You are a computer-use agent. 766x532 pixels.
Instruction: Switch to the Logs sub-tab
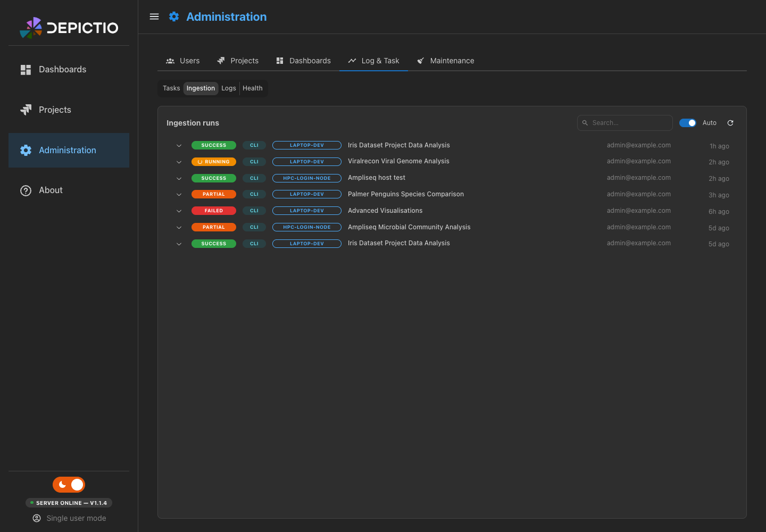(229, 88)
